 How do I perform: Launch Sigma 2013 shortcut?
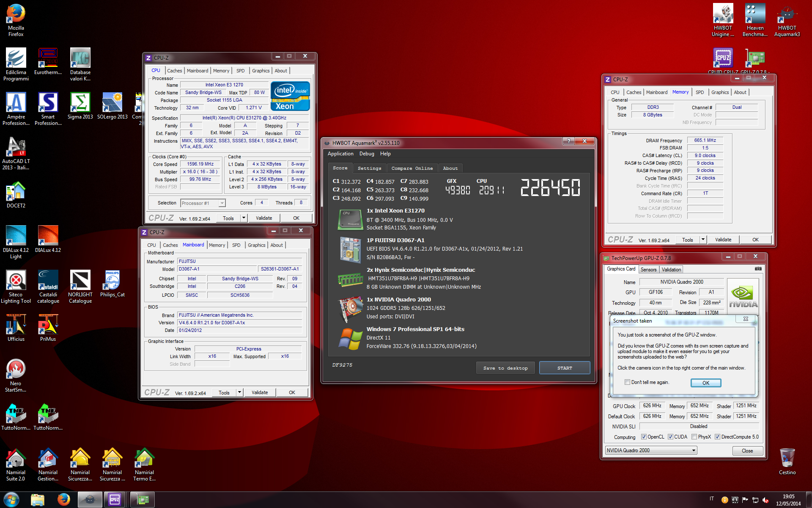pos(80,106)
